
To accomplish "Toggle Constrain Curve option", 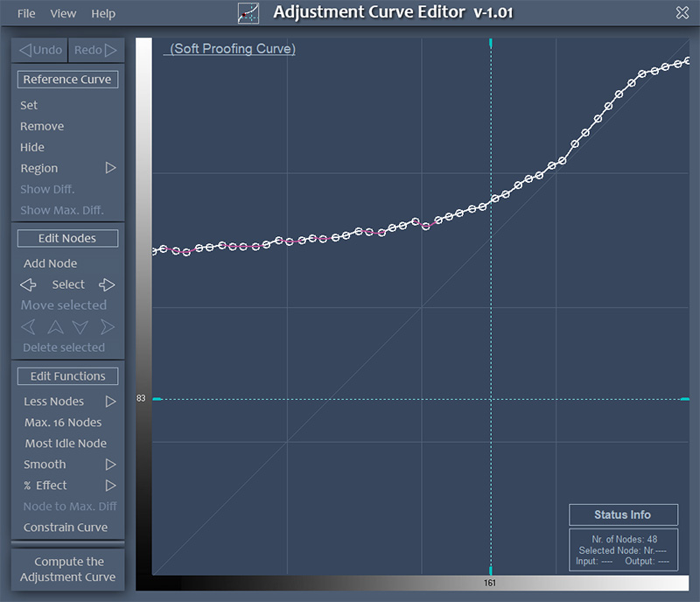I will [66, 528].
